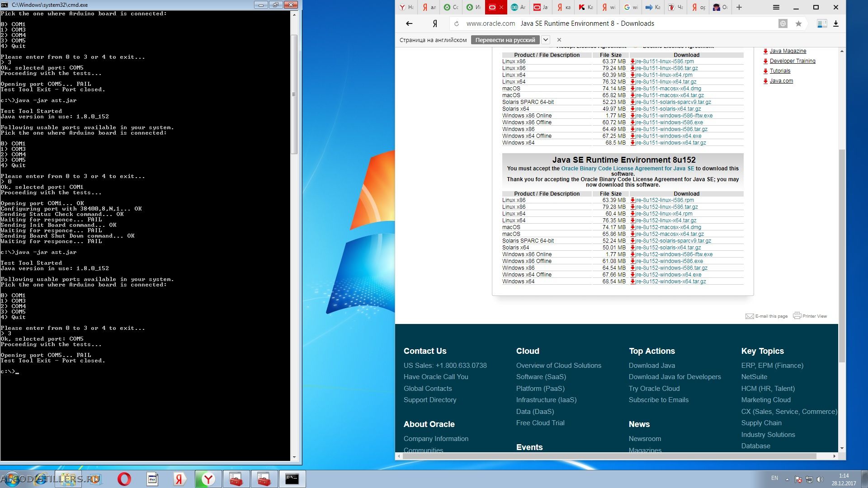Open a new browser tab
This screenshot has width=868, height=488.
[739, 7]
